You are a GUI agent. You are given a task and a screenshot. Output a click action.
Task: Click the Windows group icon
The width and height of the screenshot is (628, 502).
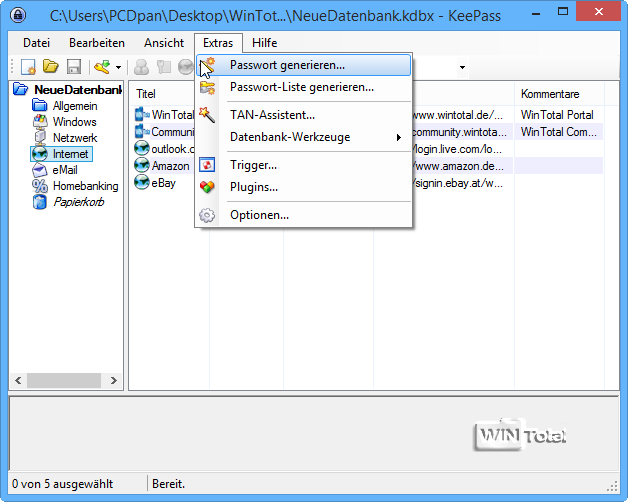click(40, 122)
